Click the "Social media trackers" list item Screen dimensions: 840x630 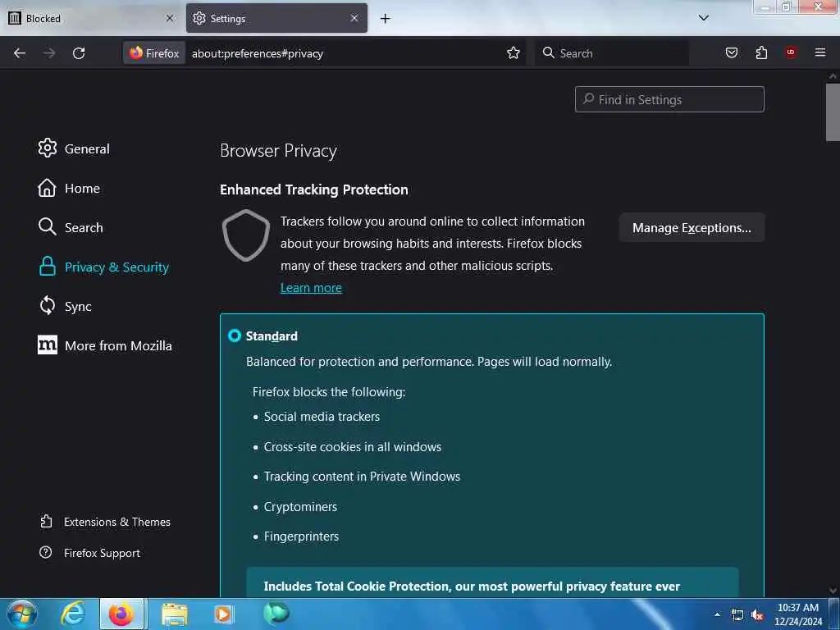pos(322,417)
